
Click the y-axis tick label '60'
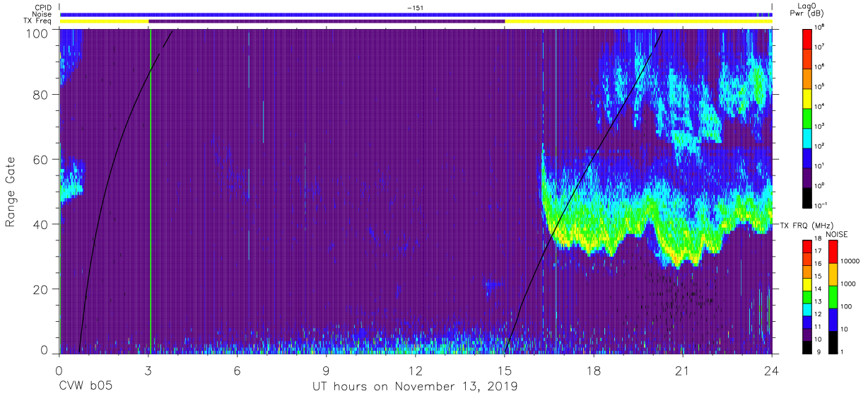click(x=41, y=160)
